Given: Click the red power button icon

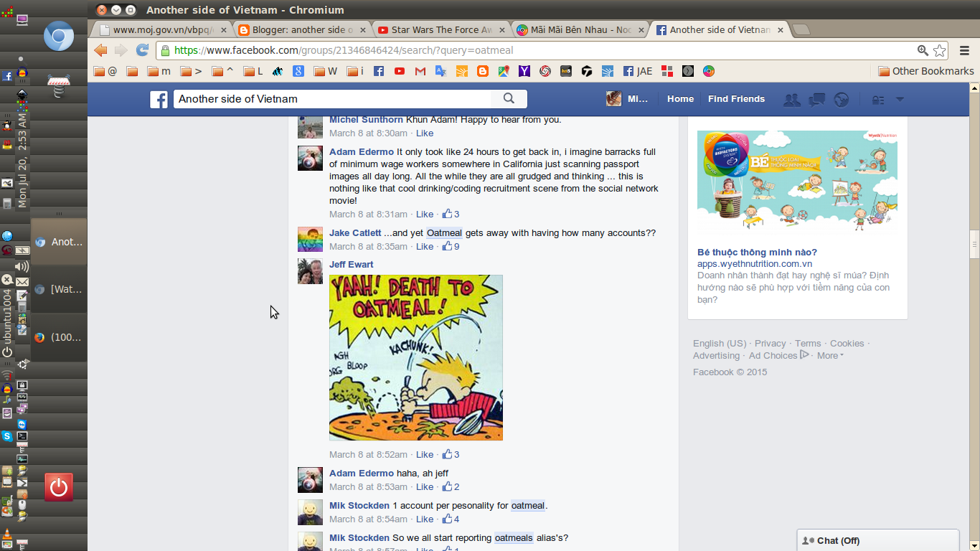Looking at the screenshot, I should click(59, 488).
